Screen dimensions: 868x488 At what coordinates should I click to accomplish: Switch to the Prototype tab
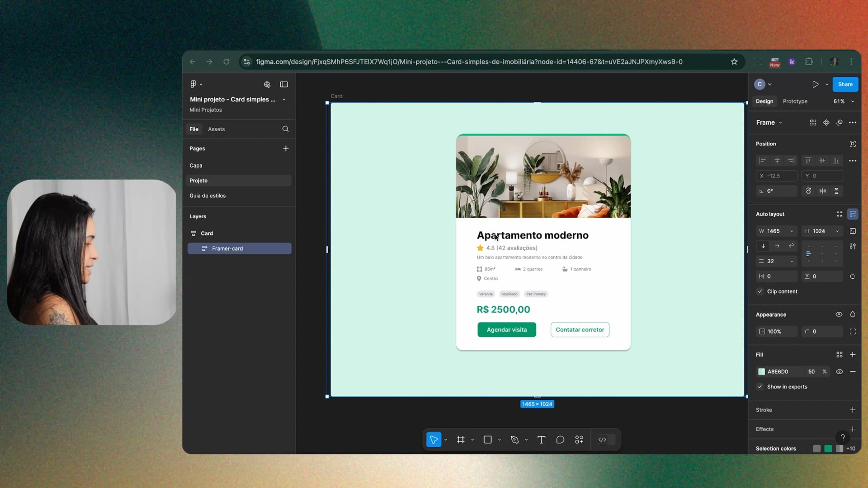coord(795,102)
